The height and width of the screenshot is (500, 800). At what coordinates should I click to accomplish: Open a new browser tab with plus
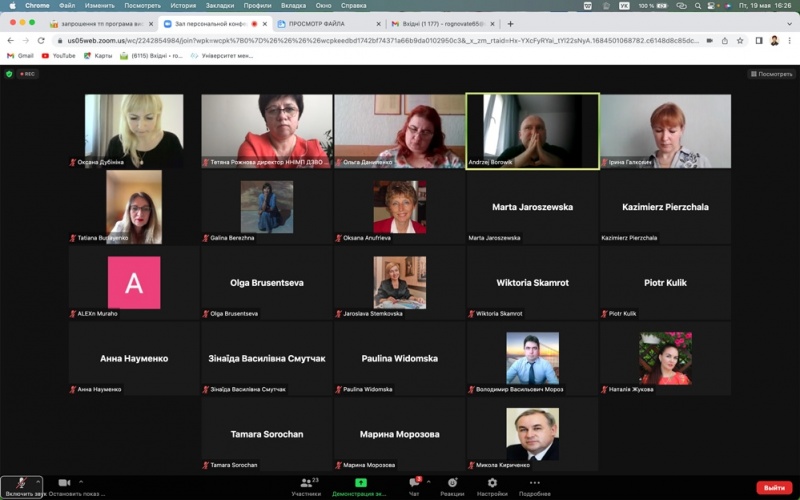pyautogui.click(x=510, y=23)
